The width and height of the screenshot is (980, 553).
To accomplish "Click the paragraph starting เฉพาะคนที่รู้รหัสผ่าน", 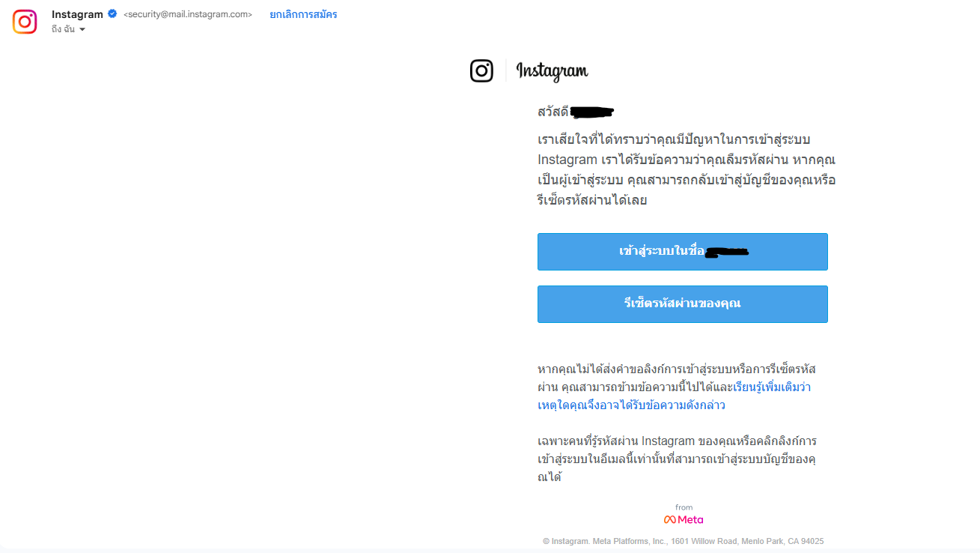I will click(x=677, y=459).
